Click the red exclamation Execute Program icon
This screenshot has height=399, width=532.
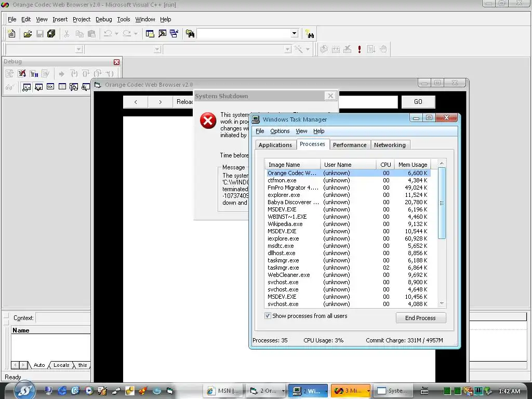coord(360,49)
